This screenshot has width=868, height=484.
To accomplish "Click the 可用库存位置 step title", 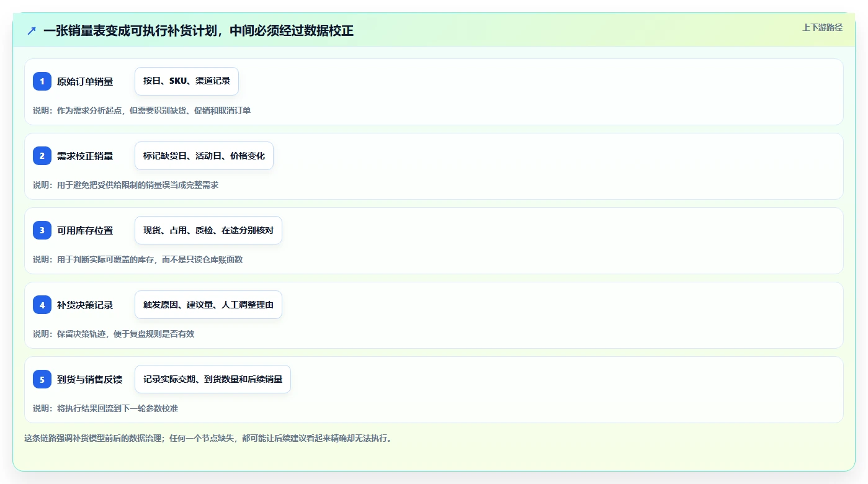I will tap(85, 230).
